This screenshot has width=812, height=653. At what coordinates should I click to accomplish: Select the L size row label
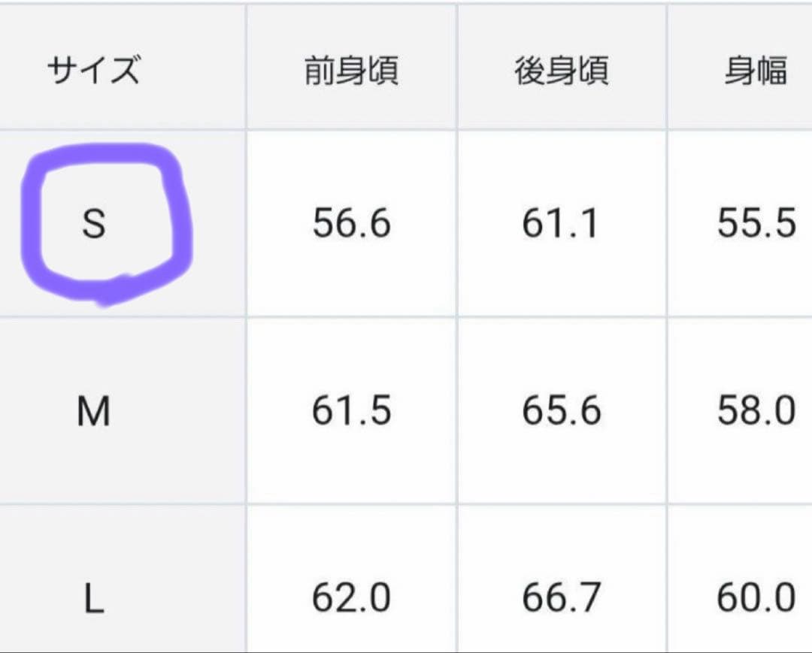coord(93,599)
